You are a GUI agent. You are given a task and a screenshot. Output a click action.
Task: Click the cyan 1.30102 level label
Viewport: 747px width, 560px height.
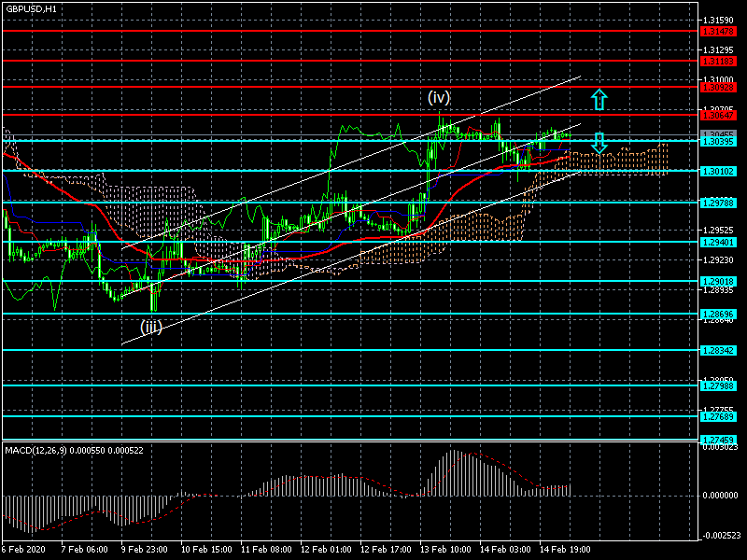718,171
